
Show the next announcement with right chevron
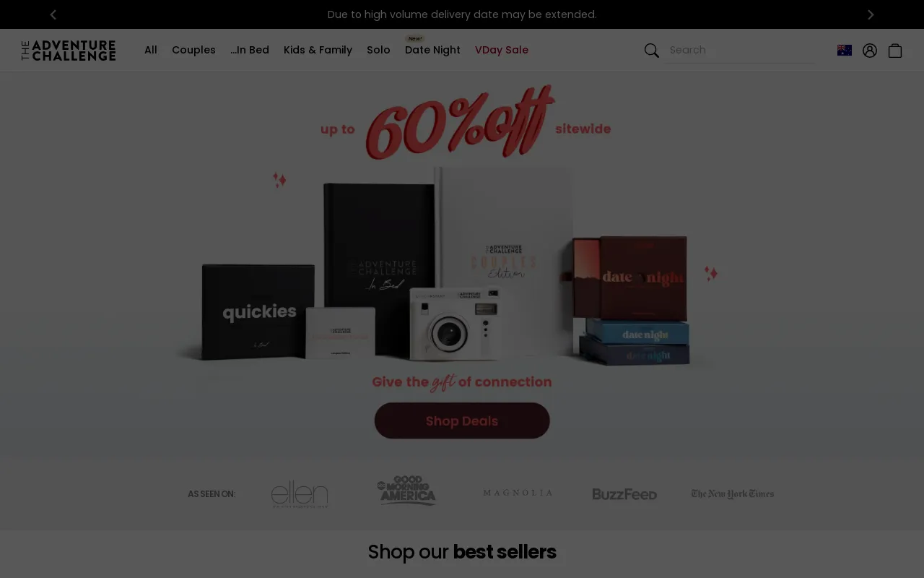coord(871,14)
